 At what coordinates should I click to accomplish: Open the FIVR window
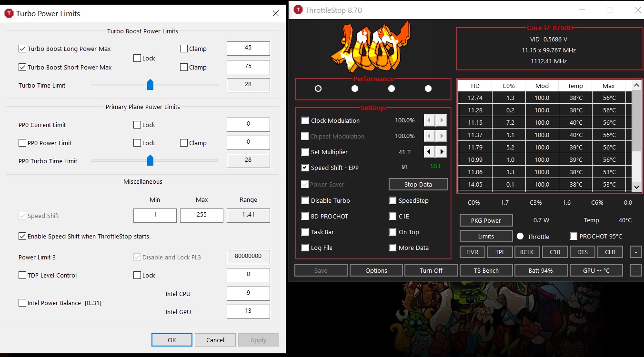pos(473,252)
